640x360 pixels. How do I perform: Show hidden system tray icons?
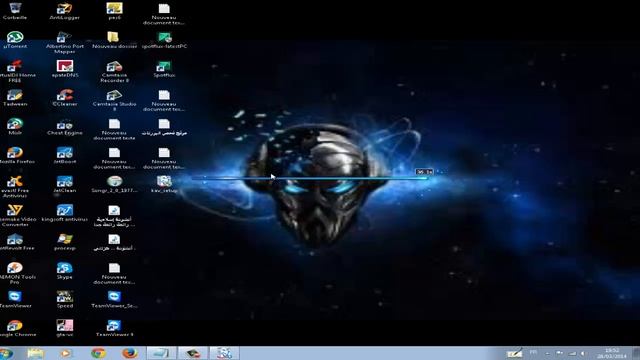coord(547,353)
